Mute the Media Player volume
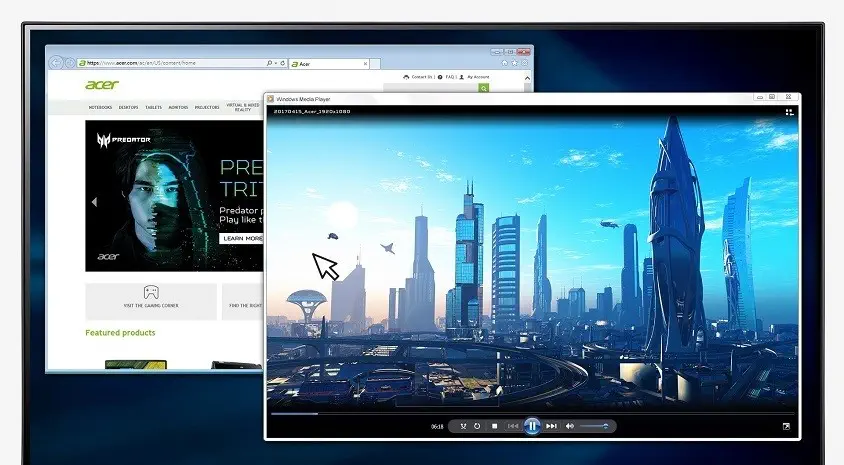Image resolution: width=844 pixels, height=465 pixels. point(569,426)
